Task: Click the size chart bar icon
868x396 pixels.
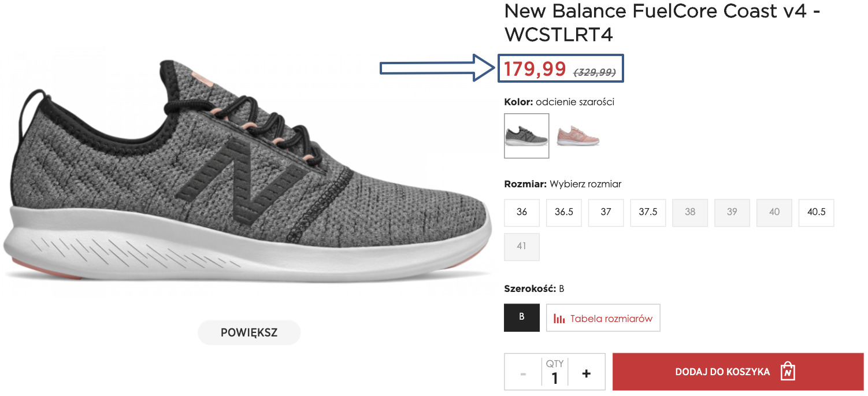Action: click(558, 317)
